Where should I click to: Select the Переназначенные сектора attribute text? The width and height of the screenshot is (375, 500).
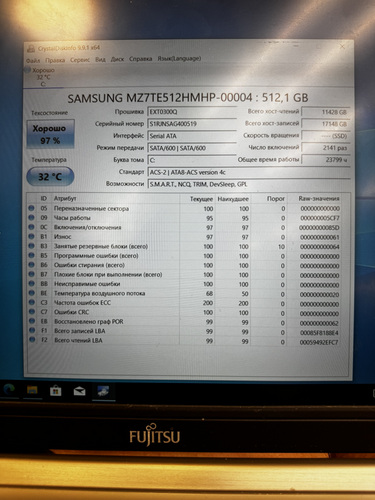tap(91, 209)
